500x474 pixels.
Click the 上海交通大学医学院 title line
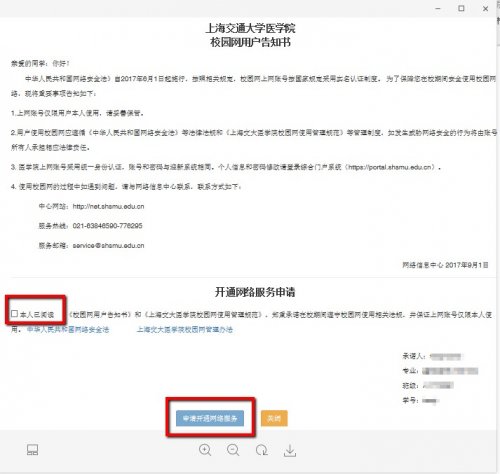coord(250,28)
